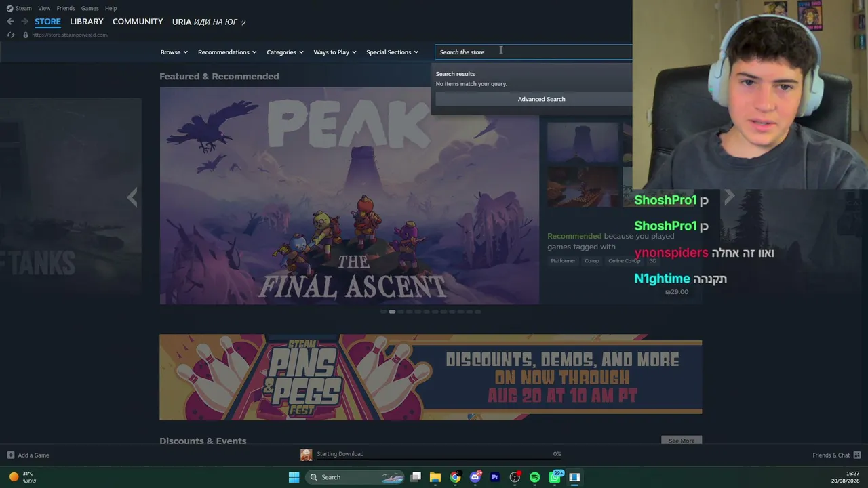Click the store URL address text

70,35
